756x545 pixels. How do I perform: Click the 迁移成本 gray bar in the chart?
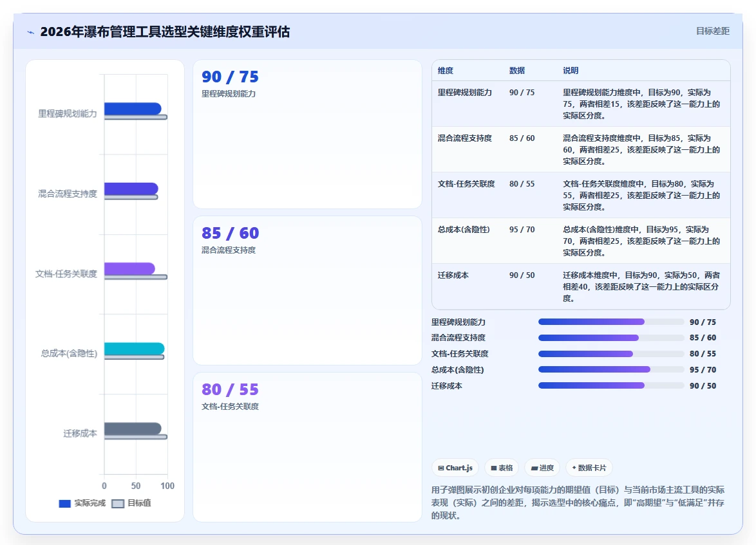pos(133,429)
